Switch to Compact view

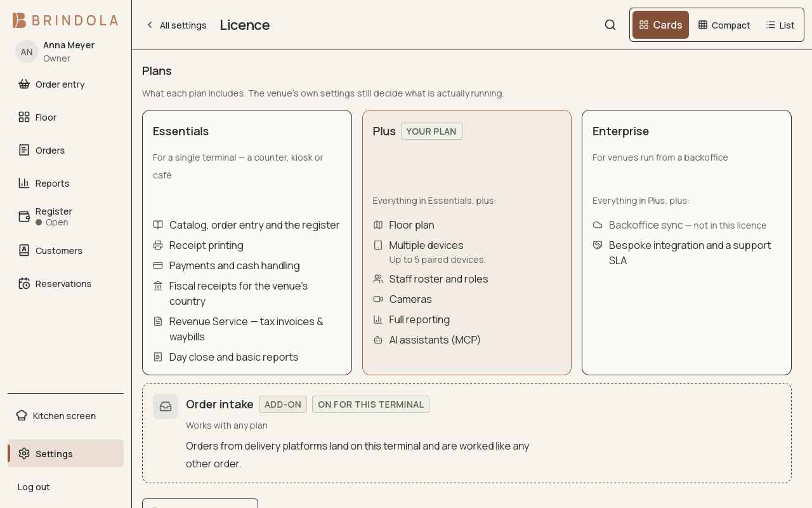pos(724,25)
